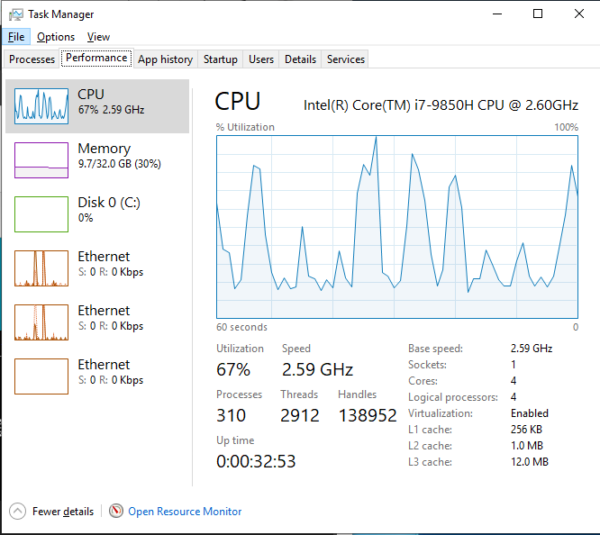Viewport: 600px width, 535px height.
Task: Show the Details tab
Action: [300, 59]
